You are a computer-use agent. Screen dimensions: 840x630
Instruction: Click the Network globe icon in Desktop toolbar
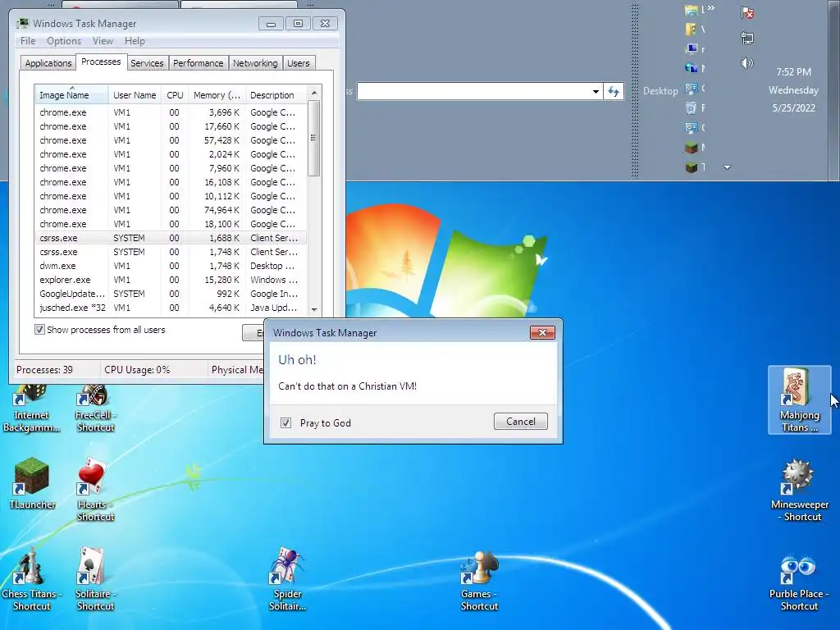(x=692, y=68)
